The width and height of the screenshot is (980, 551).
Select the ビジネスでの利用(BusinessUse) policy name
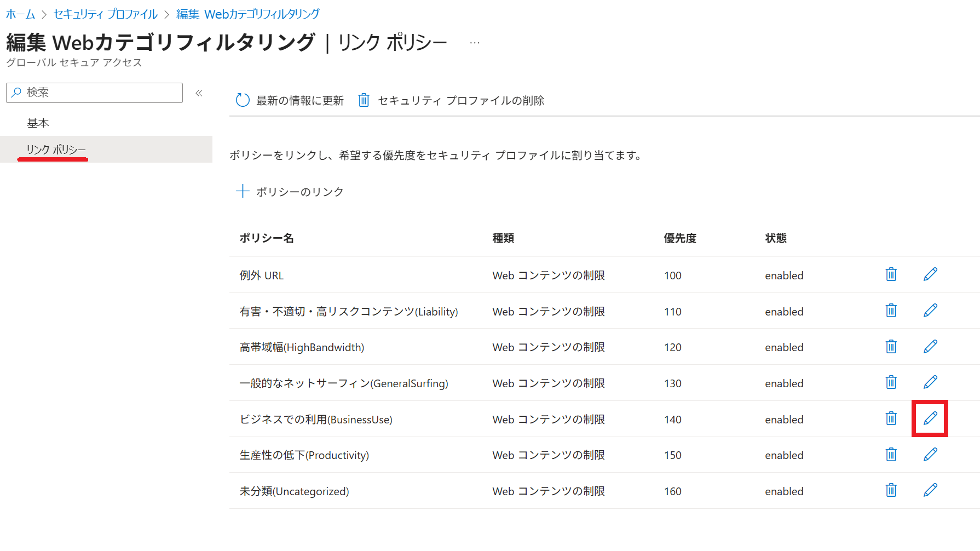316,420
